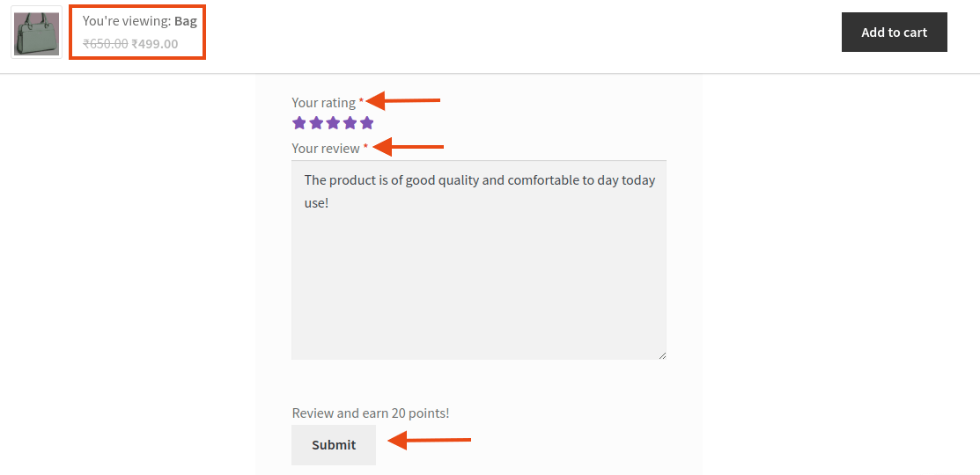Select the first rating star
980x475 pixels.
299,123
